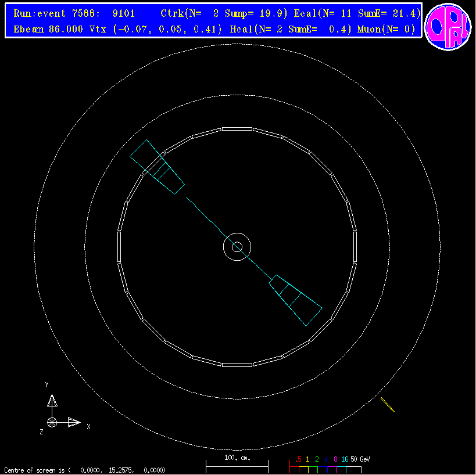
Task: Click the central vertex detector circle
Action: point(237,247)
